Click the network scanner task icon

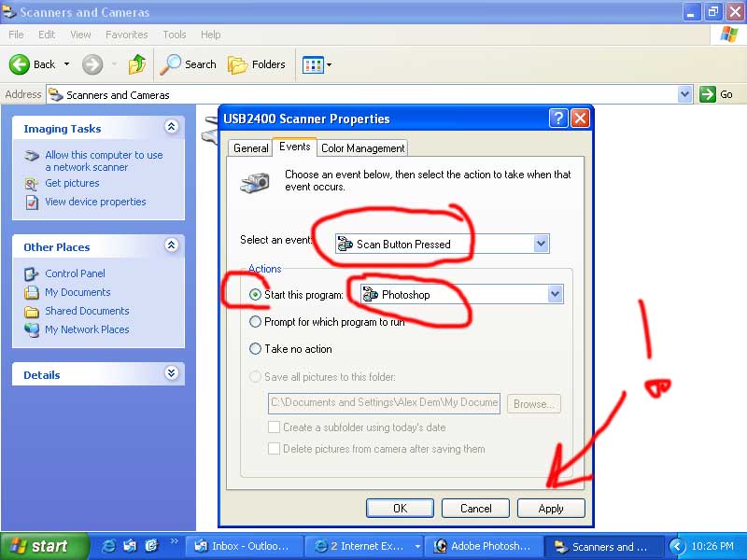(x=32, y=156)
